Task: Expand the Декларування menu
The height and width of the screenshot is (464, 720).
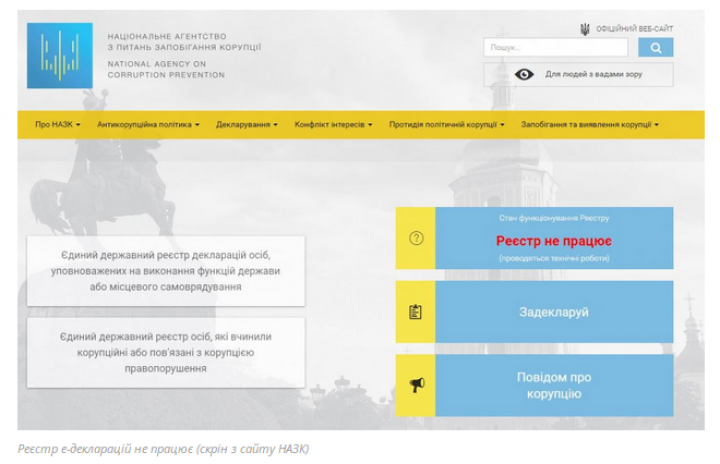Action: (x=247, y=125)
